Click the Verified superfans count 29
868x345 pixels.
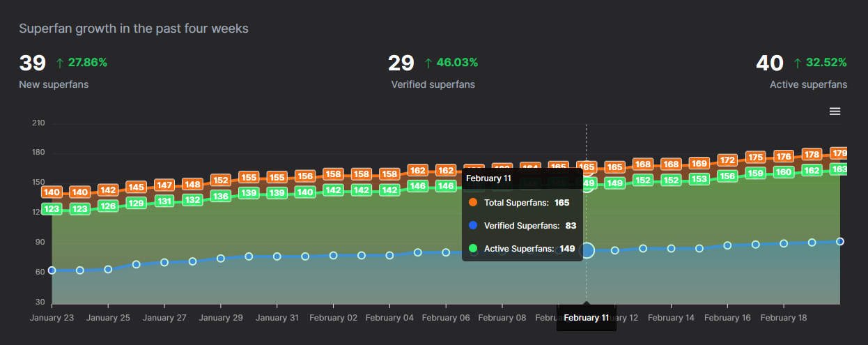[401, 63]
